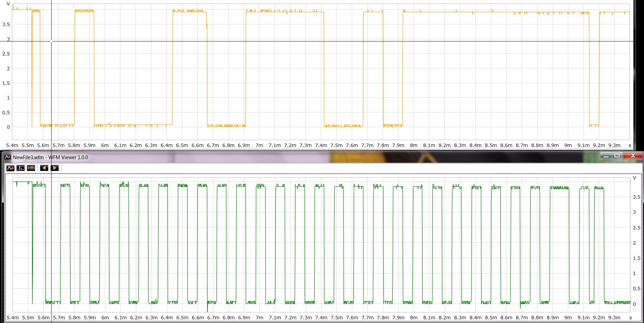
Task: Click the 3.5 voltage label on orange plot
Action: pos(6,24)
